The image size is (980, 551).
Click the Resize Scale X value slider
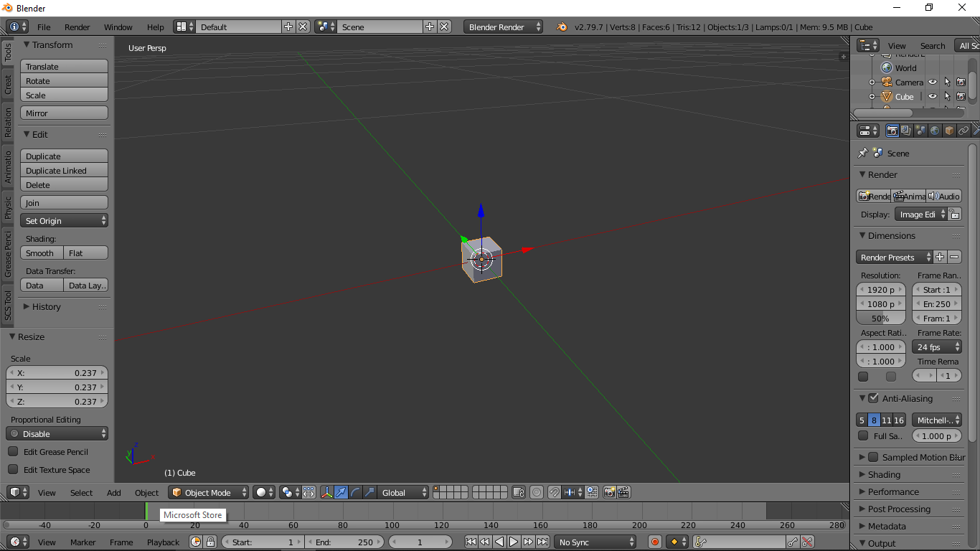coord(57,372)
